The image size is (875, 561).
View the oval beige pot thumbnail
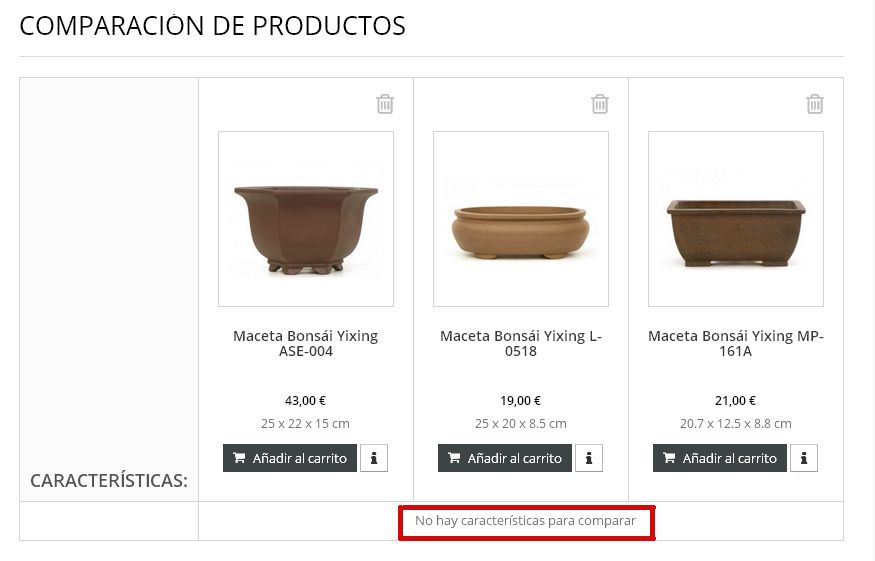[x=521, y=219]
